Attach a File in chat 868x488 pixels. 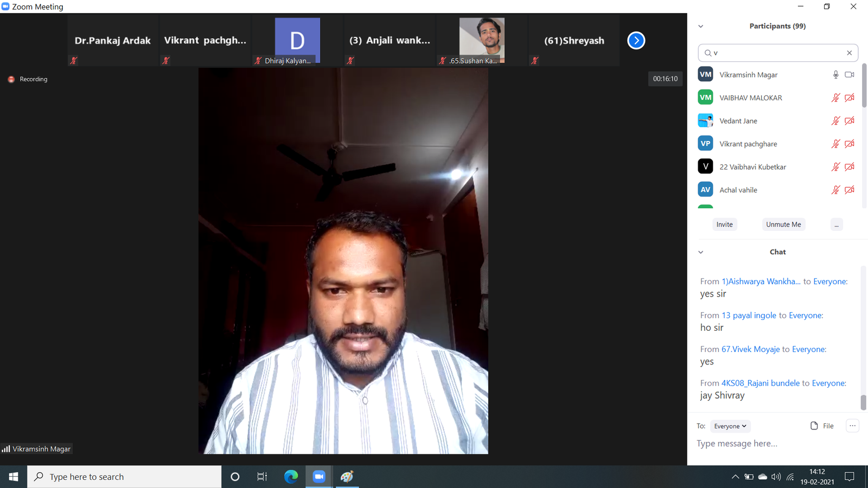click(822, 426)
